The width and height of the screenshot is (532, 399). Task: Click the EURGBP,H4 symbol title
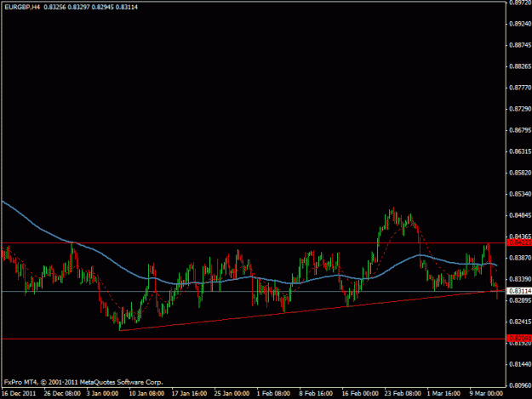coord(22,7)
